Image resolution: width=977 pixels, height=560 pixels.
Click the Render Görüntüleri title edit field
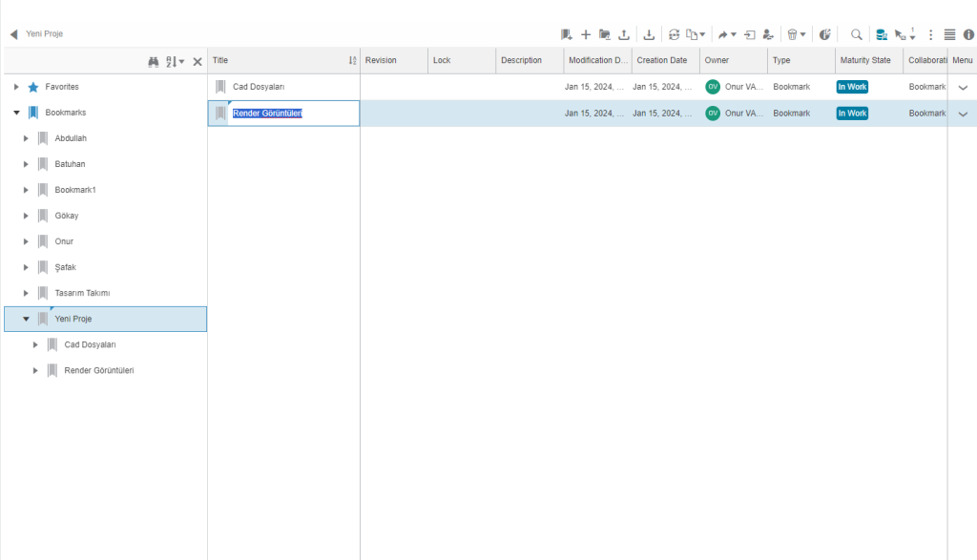(268, 114)
